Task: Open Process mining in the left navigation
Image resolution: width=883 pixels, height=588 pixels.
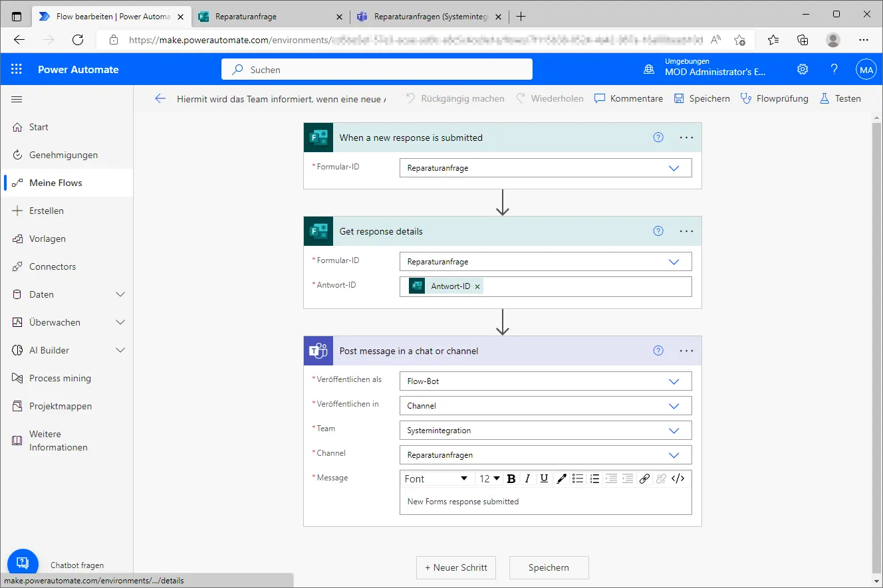Action: [x=66, y=378]
